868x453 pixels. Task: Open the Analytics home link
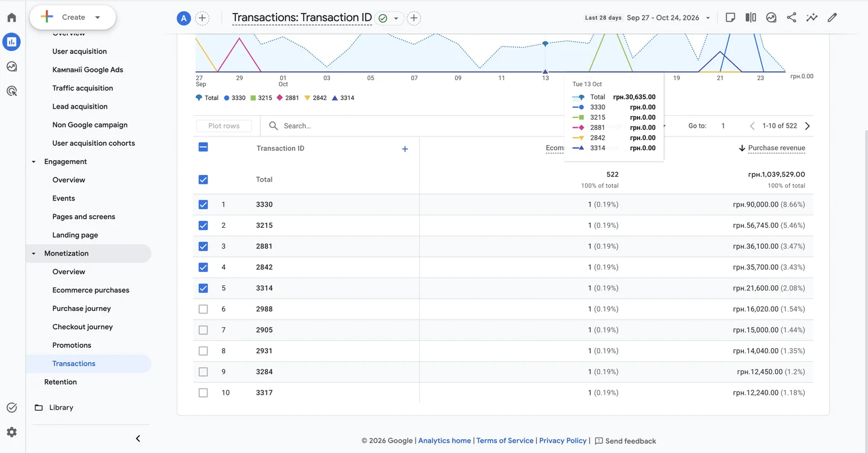tap(445, 441)
